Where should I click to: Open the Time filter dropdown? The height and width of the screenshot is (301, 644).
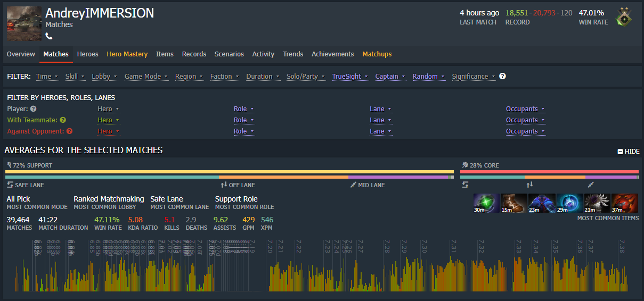(46, 76)
